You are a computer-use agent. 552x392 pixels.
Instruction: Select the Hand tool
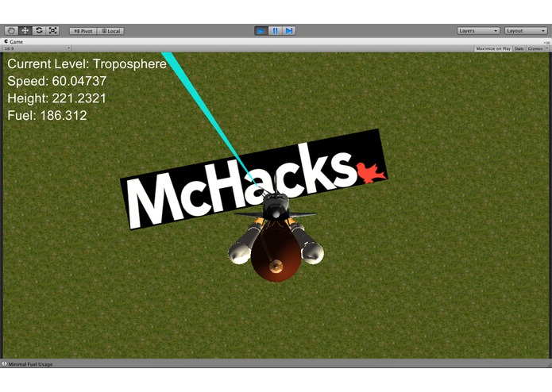pos(11,31)
